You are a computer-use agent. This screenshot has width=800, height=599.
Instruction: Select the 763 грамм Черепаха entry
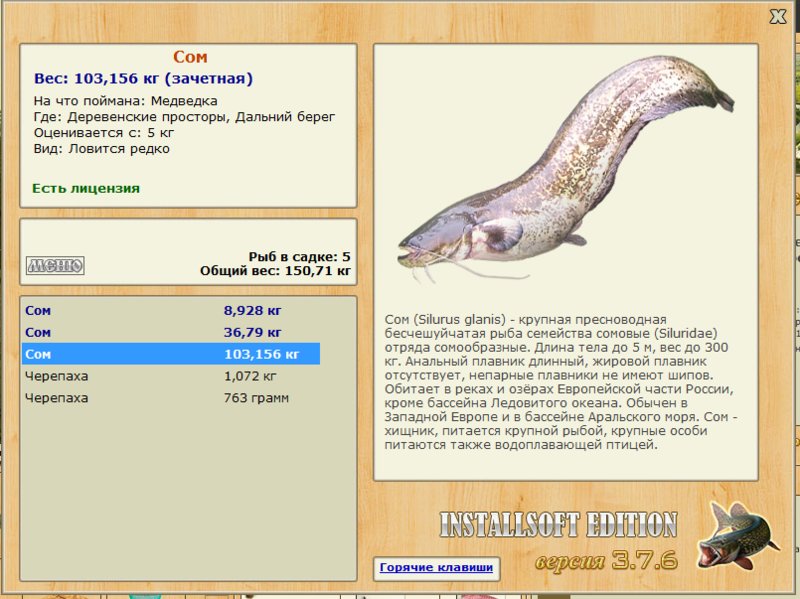(x=171, y=398)
